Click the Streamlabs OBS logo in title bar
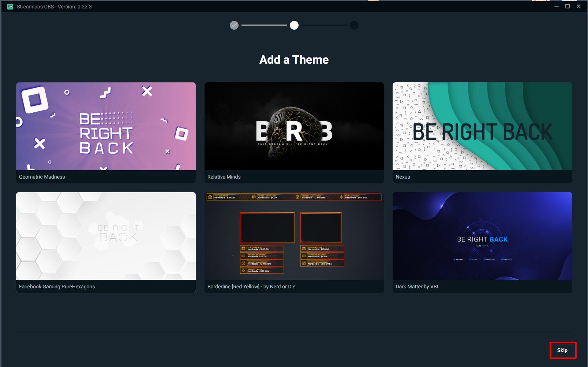Image resolution: width=588 pixels, height=367 pixels. [10, 7]
